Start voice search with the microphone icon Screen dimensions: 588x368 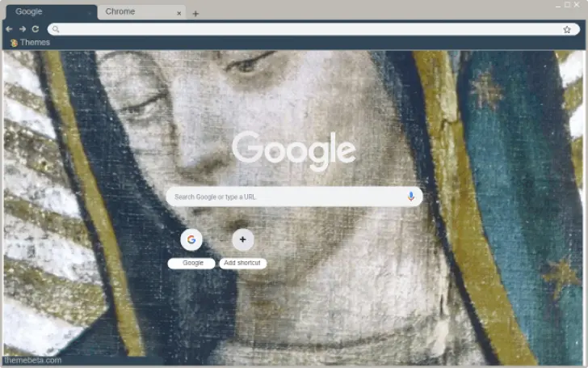[410, 197]
